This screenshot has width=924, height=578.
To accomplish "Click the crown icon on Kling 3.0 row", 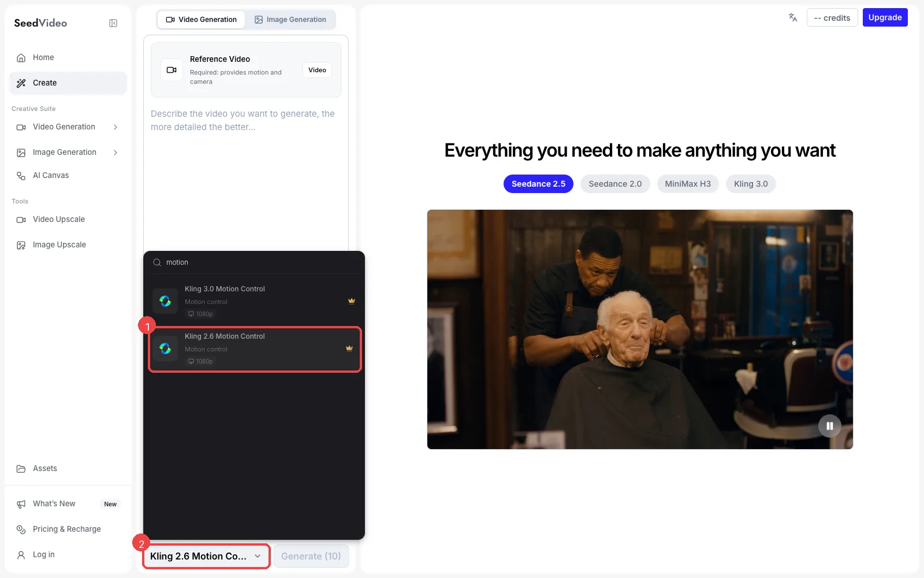I will (x=351, y=301).
